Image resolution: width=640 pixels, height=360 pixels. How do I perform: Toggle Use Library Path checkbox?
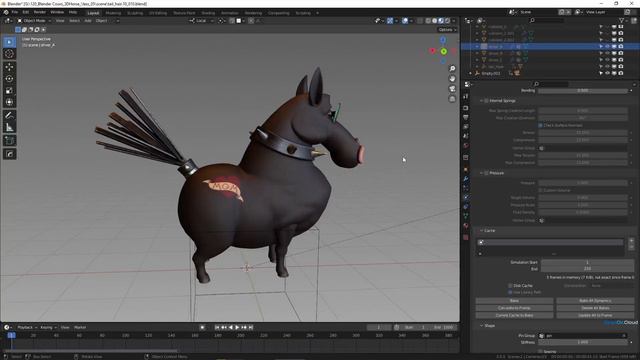(510, 292)
